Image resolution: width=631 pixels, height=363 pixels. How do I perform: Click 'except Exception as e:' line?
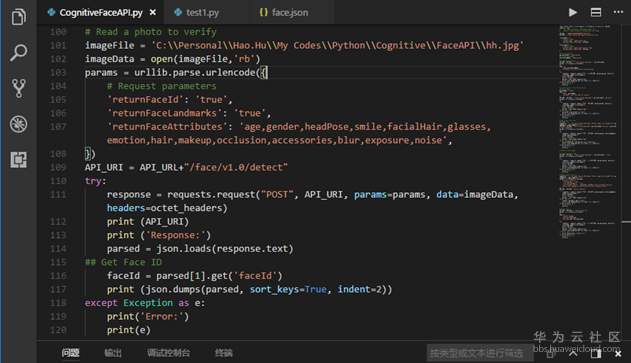(145, 303)
